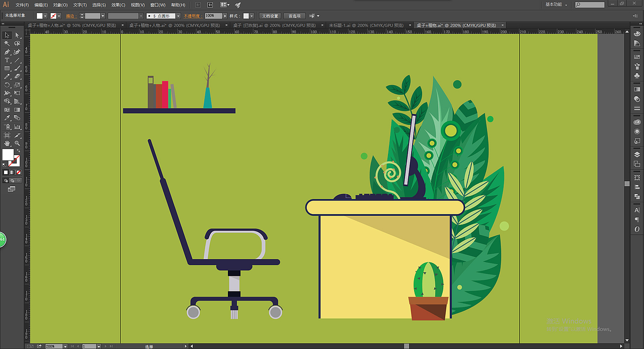Open the Character panel icon
Screen dimensions: 644x349
click(637, 210)
